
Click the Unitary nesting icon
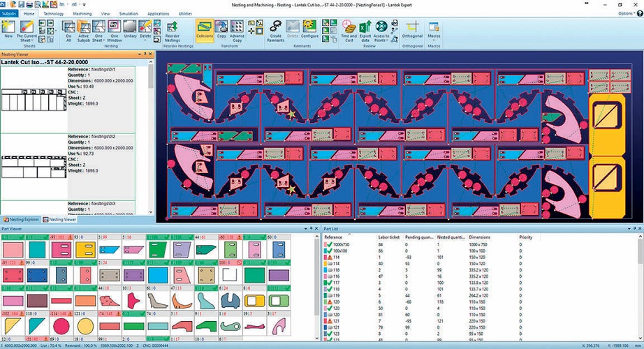click(130, 29)
